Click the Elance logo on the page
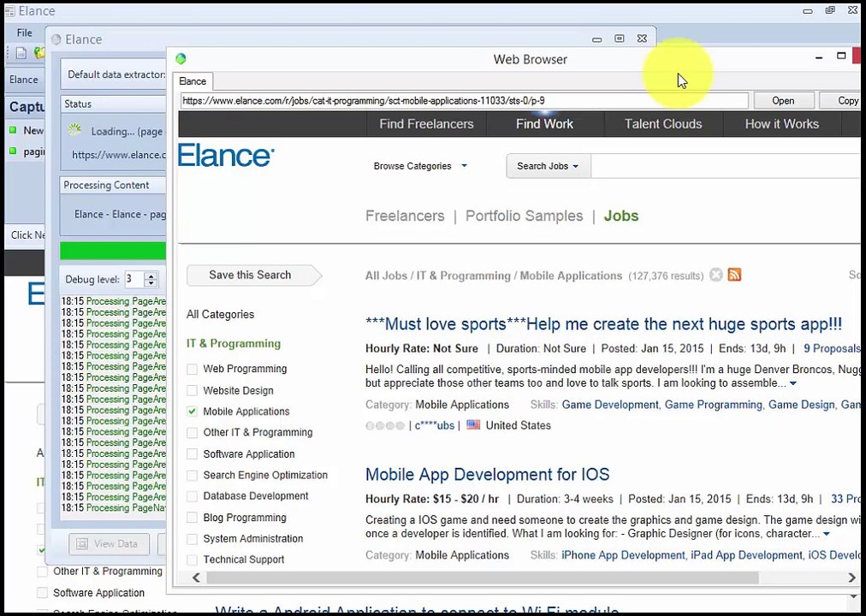The height and width of the screenshot is (616, 866). click(226, 156)
